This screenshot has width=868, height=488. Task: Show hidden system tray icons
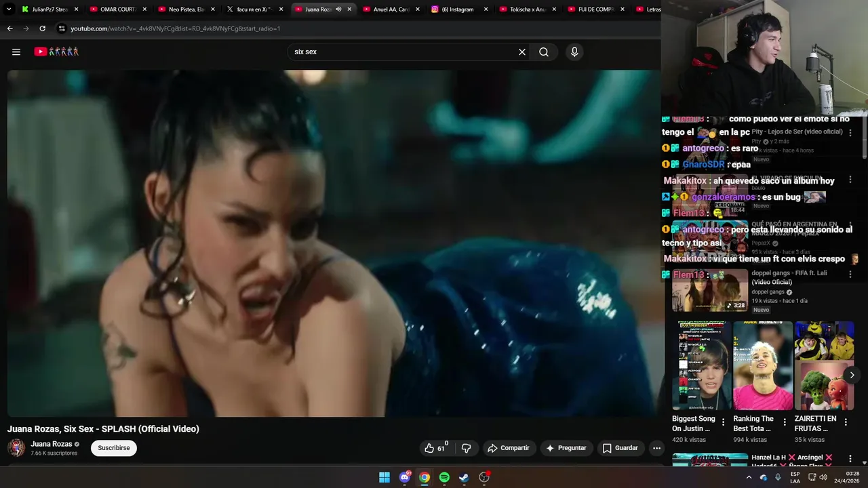[x=749, y=477]
